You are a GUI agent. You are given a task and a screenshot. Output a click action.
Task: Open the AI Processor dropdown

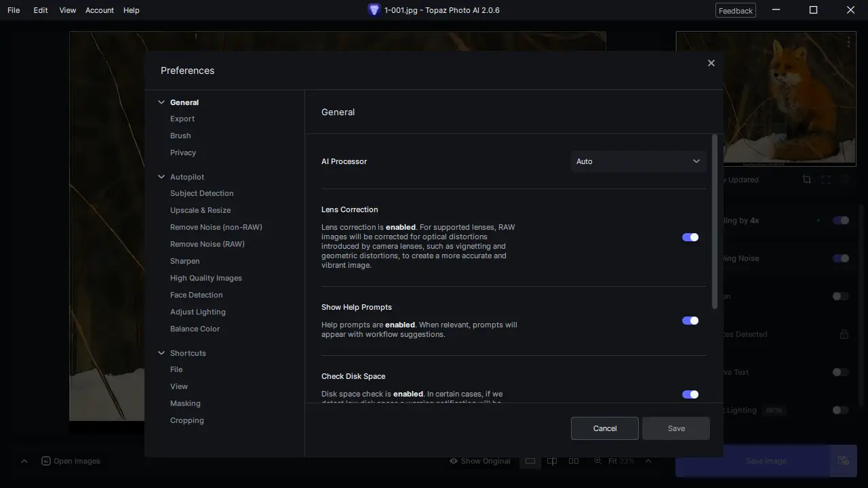(638, 161)
